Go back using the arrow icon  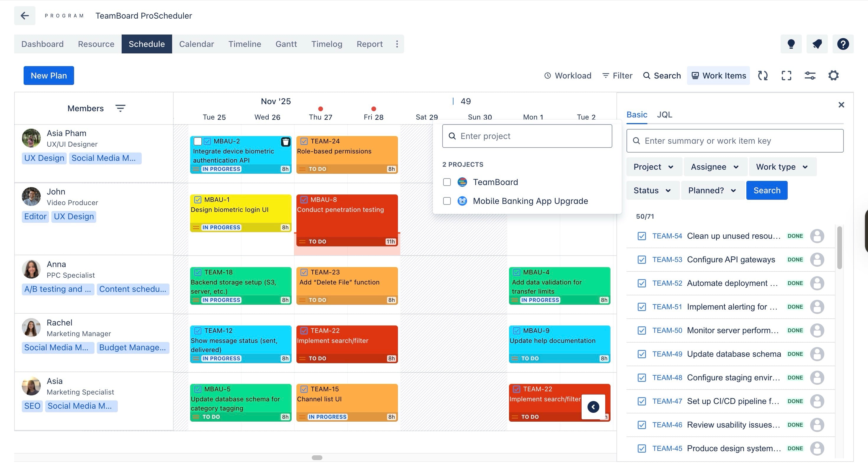pyautogui.click(x=25, y=15)
